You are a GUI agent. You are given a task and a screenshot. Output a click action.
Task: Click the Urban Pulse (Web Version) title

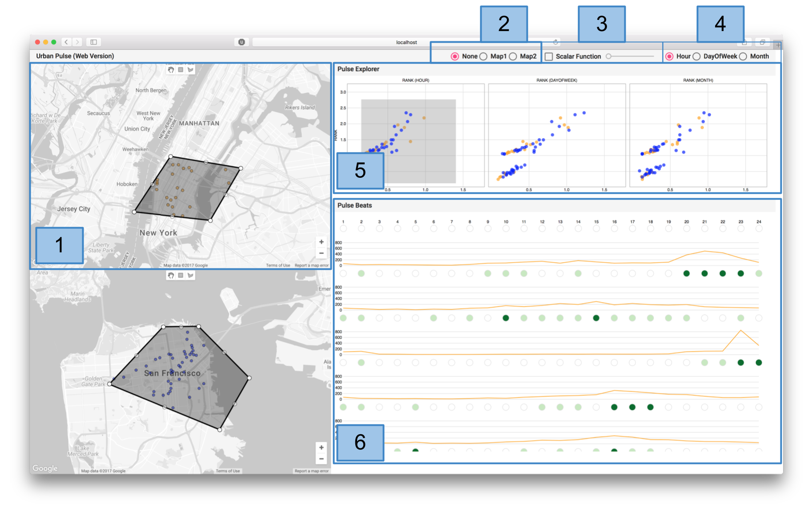click(x=75, y=56)
